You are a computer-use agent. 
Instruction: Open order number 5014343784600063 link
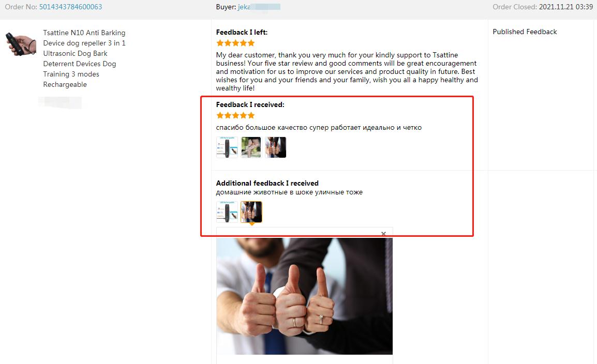pos(70,7)
